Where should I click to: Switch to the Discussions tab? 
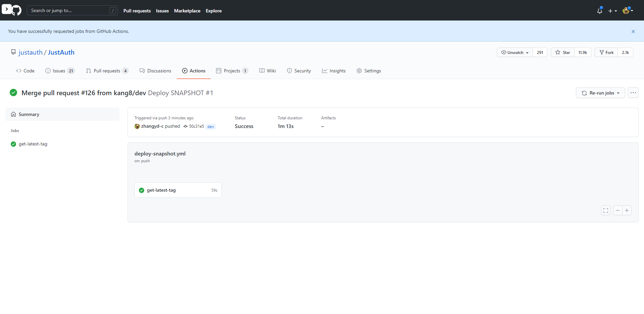(x=155, y=71)
